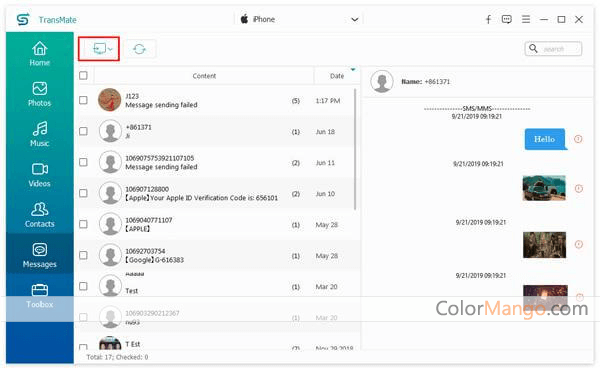Open the Toolbox section
The image size is (600, 370).
[x=40, y=296]
